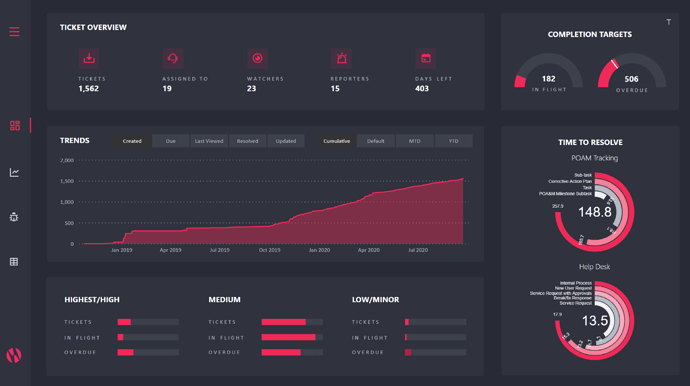
Task: Click the Medium Overdue bar
Action: coord(292,352)
